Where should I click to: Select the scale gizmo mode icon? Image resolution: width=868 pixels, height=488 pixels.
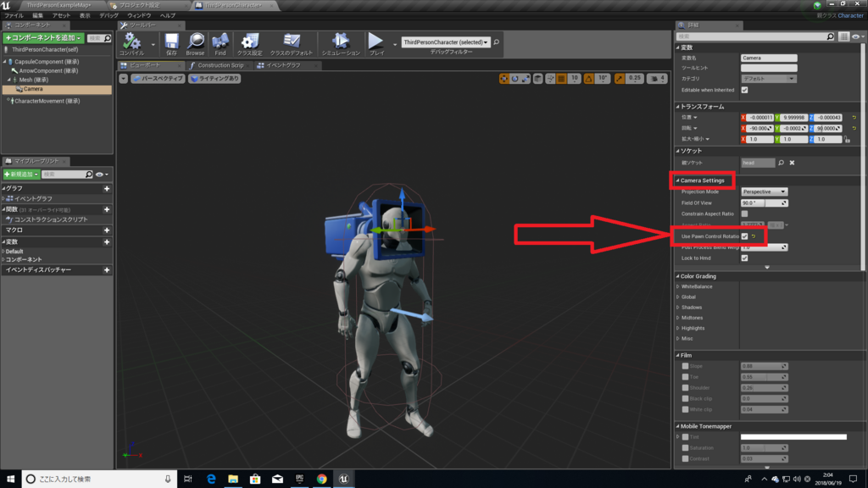coord(526,79)
